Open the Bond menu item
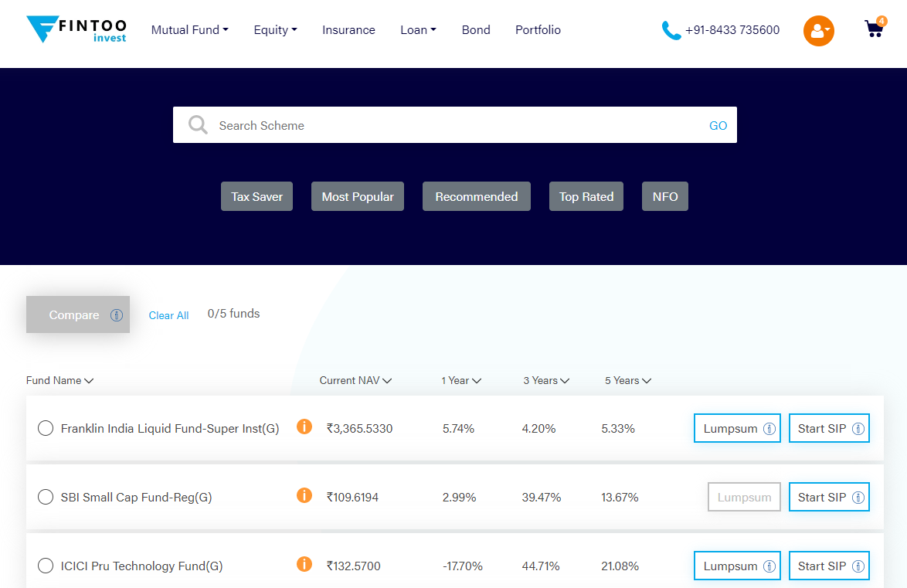 476,30
